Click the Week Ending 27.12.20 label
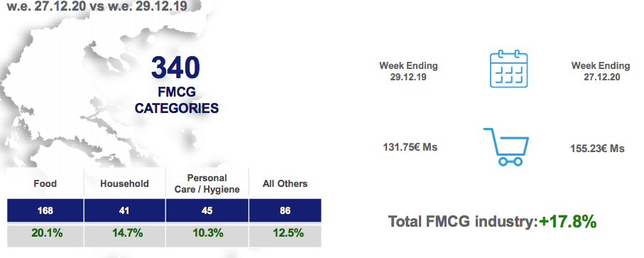644x258 pixels. coord(601,71)
